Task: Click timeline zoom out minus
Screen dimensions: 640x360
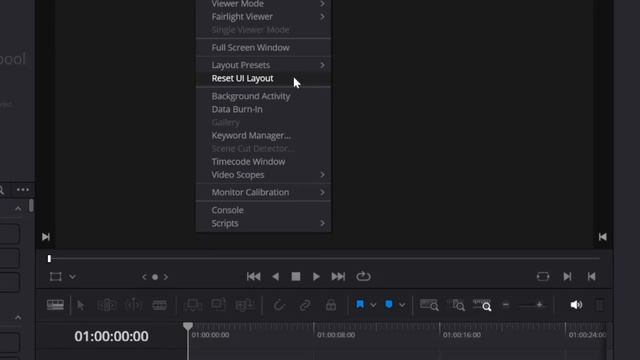Action: point(506,305)
